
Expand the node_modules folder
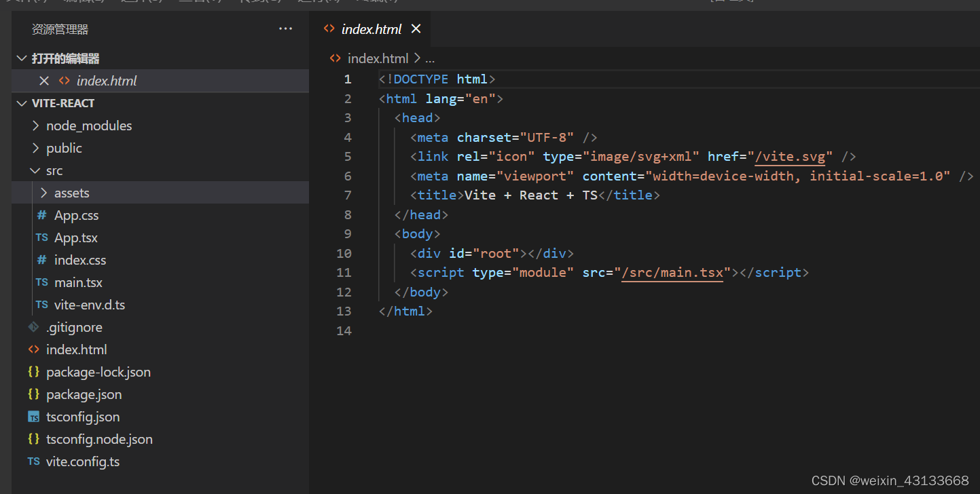pyautogui.click(x=36, y=126)
